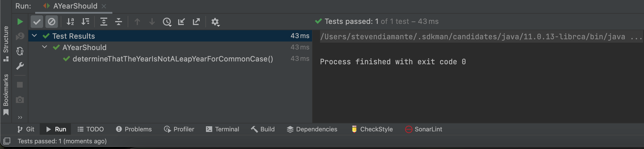The image size is (644, 149).
Task: Show more run toolbar actions chevrons
Action: pos(20,117)
